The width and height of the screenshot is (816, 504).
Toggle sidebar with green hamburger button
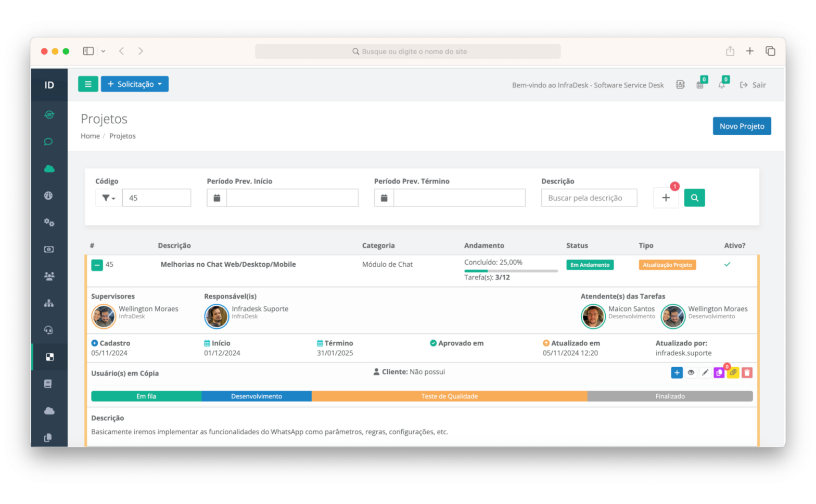click(88, 84)
